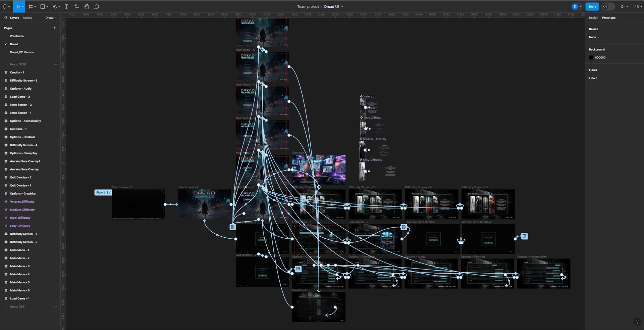Open the Device None dropdown
The height and width of the screenshot is (330, 644).
pos(594,37)
